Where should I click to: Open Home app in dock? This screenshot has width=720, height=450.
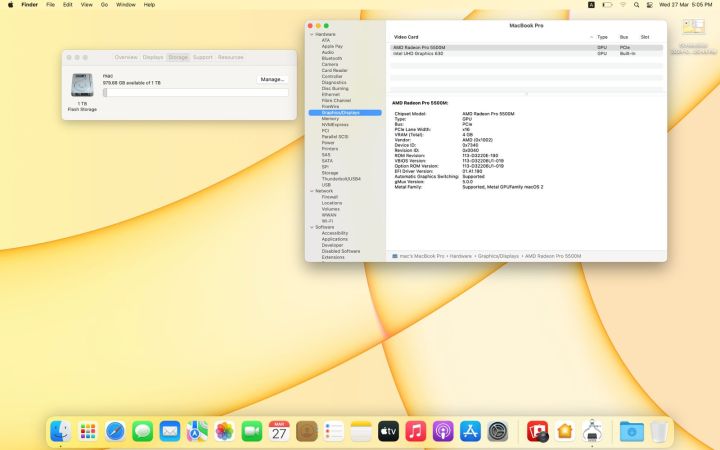tap(565, 431)
